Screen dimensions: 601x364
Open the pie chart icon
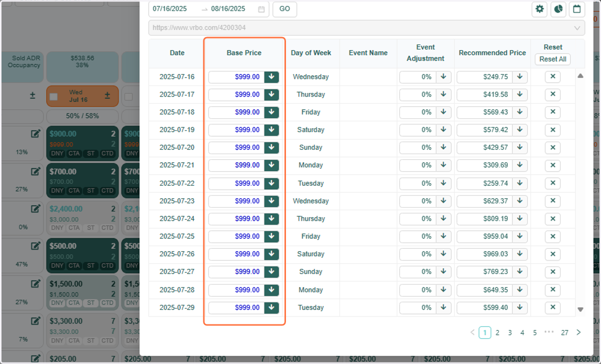(x=558, y=9)
